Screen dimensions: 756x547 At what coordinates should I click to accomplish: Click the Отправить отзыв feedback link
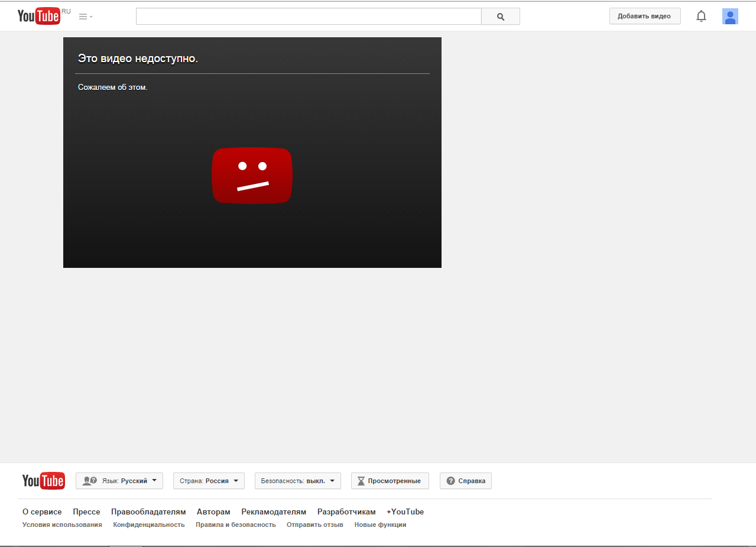click(314, 525)
